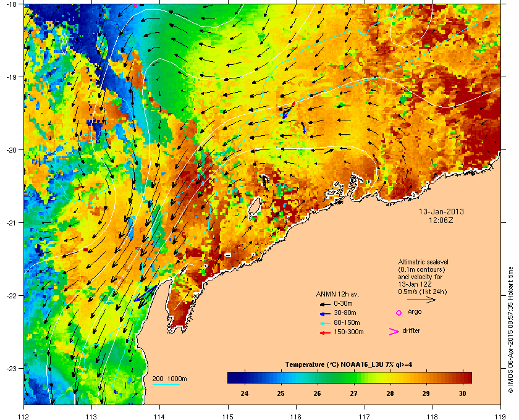Click the '150-300m' depth label

(348, 332)
